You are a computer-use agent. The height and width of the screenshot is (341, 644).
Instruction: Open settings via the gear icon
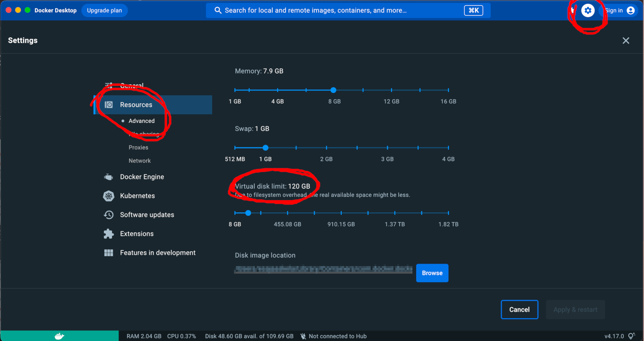click(x=588, y=10)
